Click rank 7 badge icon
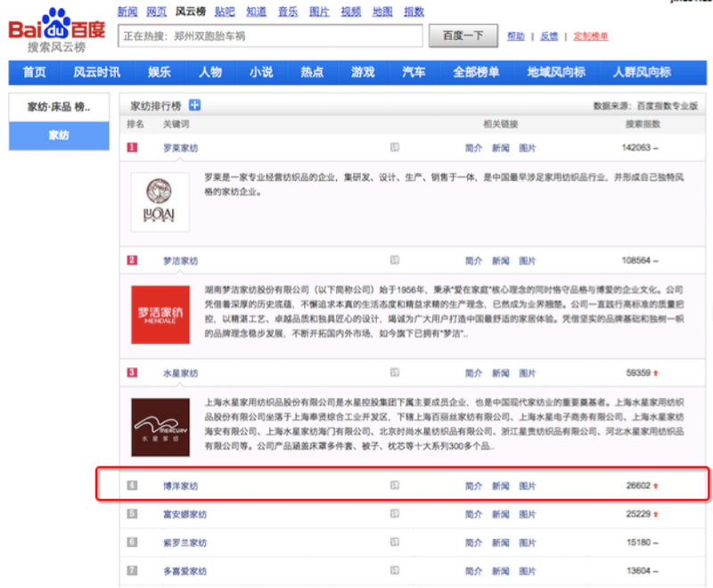The height and width of the screenshot is (588, 713). coord(132,570)
